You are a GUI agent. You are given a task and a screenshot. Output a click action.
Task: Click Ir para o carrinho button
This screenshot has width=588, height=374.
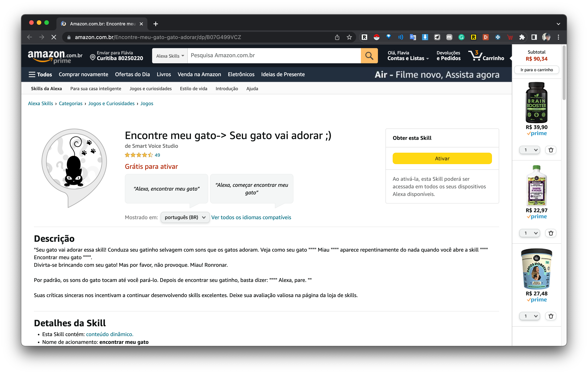click(x=536, y=70)
